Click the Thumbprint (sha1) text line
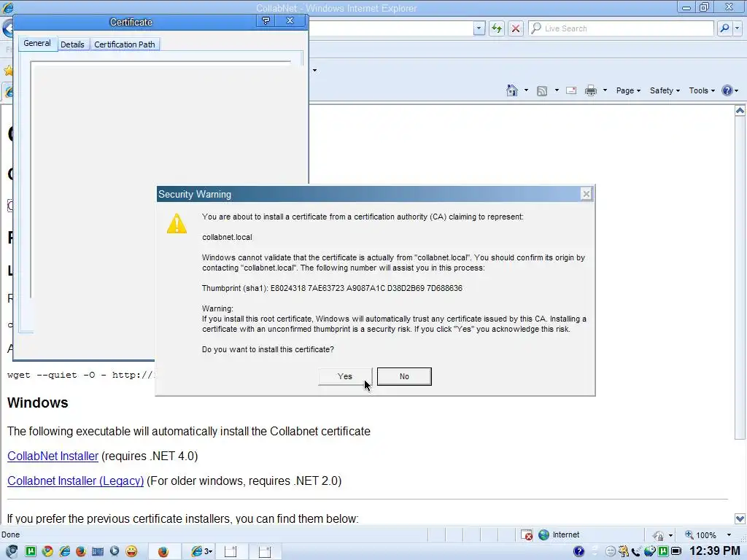This screenshot has height=560, width=747. 332,288
